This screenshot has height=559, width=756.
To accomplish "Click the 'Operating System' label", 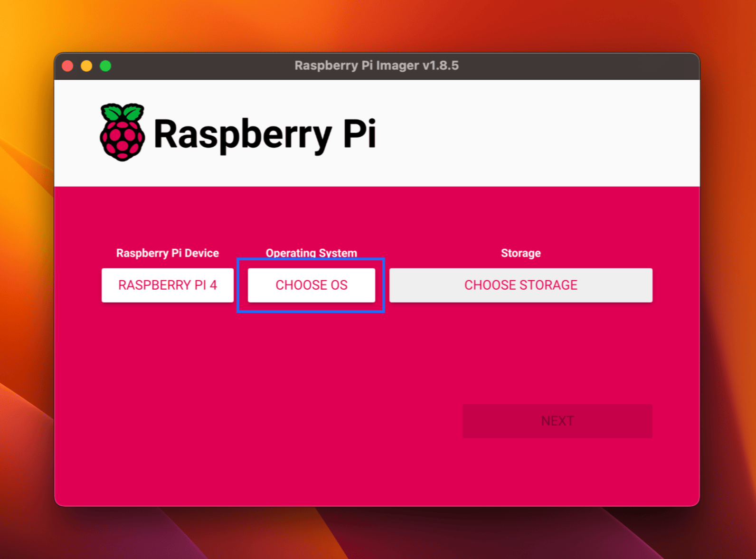I will pyautogui.click(x=312, y=253).
